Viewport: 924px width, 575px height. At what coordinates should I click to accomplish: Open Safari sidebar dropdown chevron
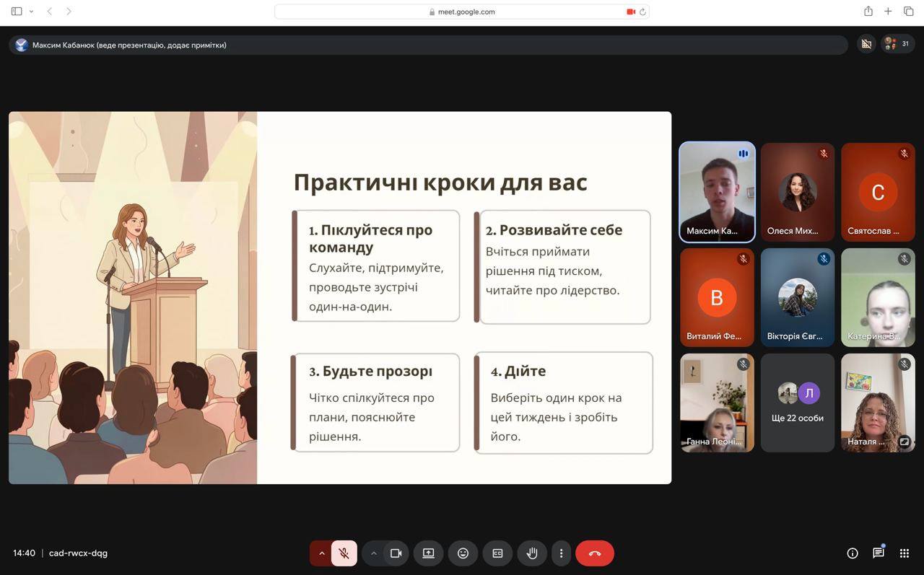[31, 12]
